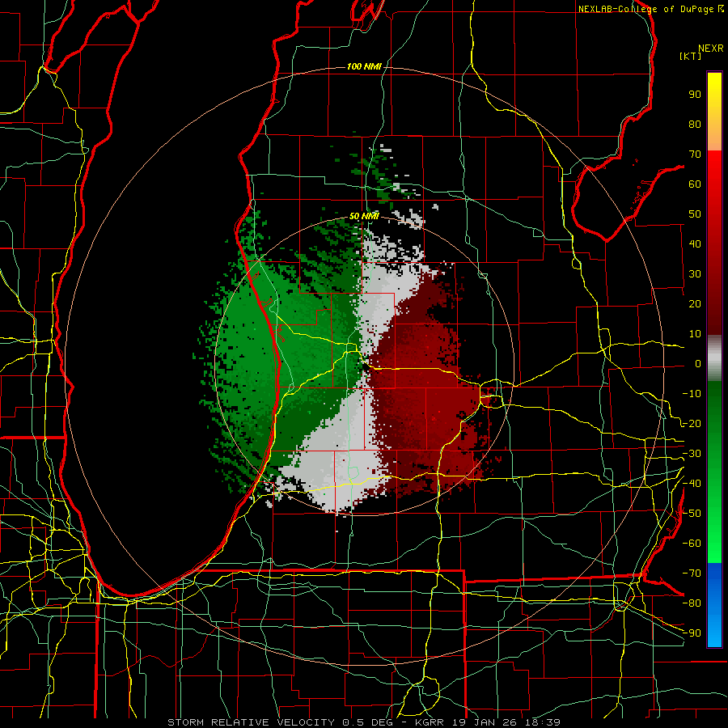728x728 pixels.
Task: Pick the blue segment at the color bar bottom
Action: [714, 605]
